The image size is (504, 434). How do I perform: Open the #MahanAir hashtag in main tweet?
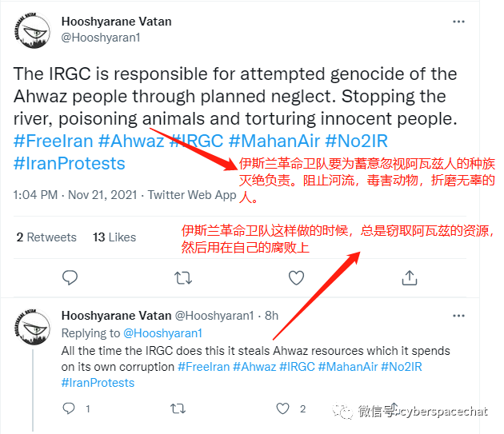pos(274,141)
